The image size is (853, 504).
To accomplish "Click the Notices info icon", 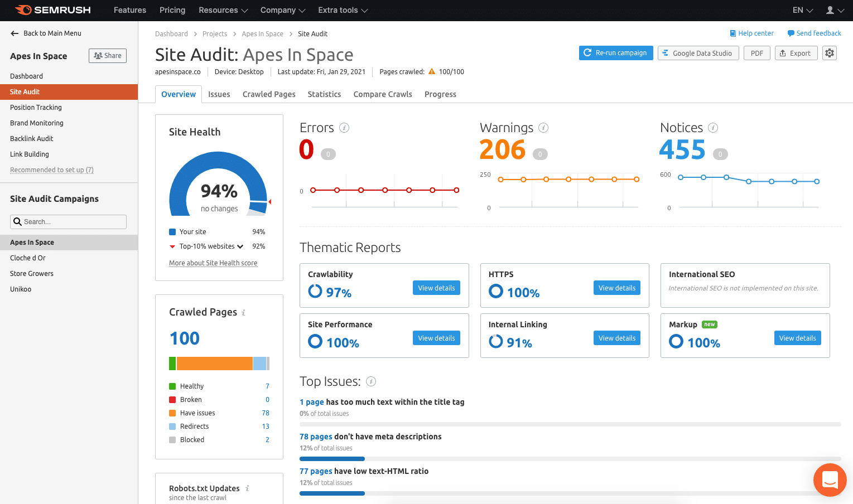I will point(713,128).
